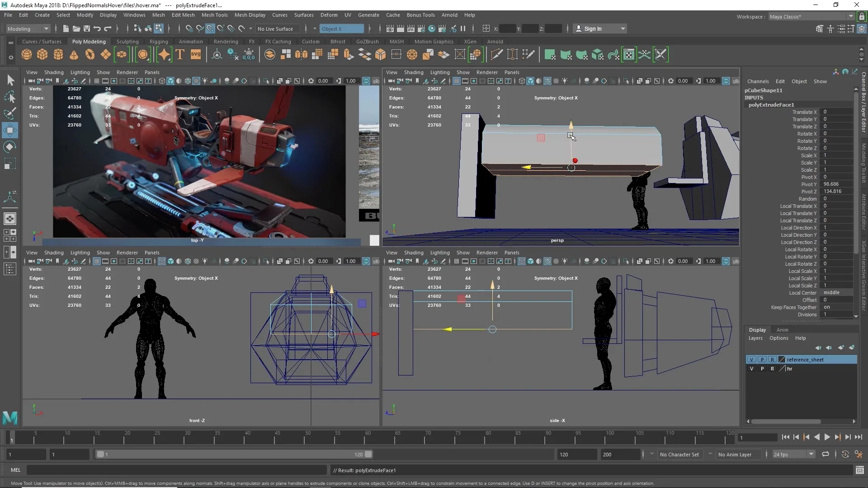Viewport: 868px width, 488px height.
Task: Select the 3D Type tool on the shelf
Action: (179, 54)
